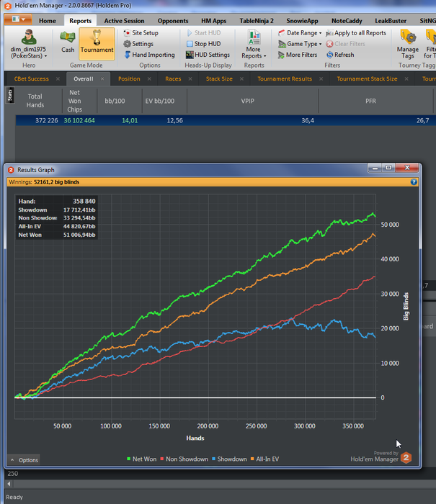The image size is (436, 504).
Task: Close the CBet Success report tab
Action: 58,78
